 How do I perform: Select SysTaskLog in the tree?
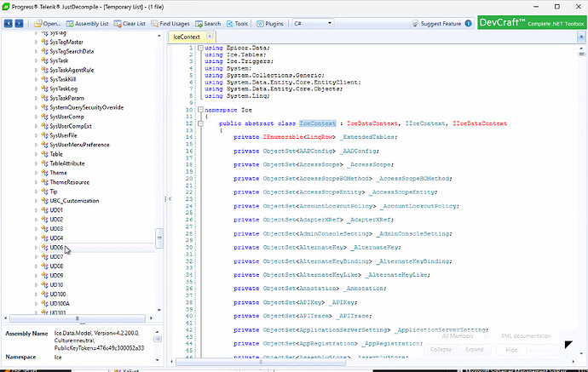tap(63, 89)
